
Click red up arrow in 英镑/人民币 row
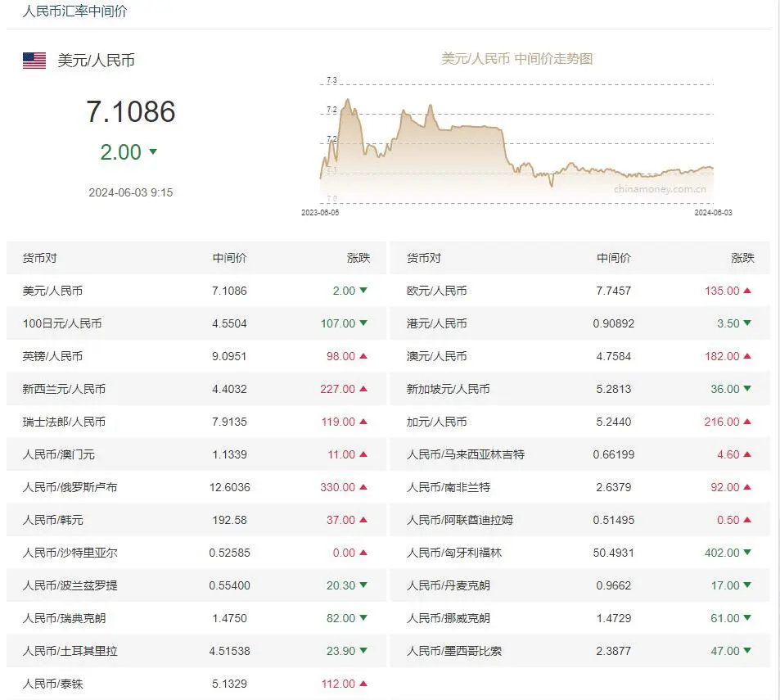pyautogui.click(x=363, y=356)
